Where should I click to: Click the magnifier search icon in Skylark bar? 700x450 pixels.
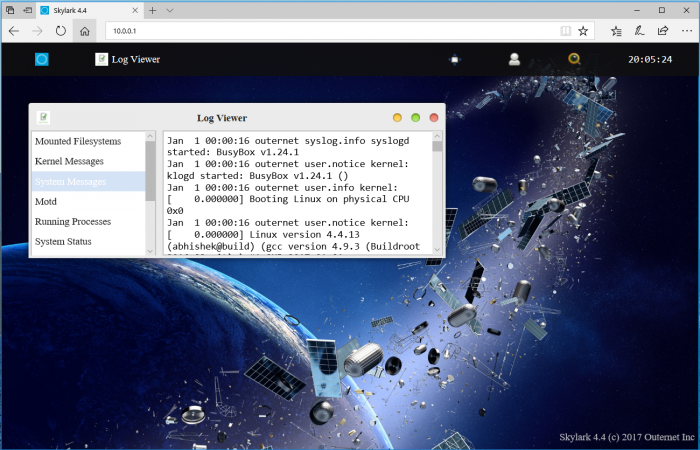coord(574,59)
